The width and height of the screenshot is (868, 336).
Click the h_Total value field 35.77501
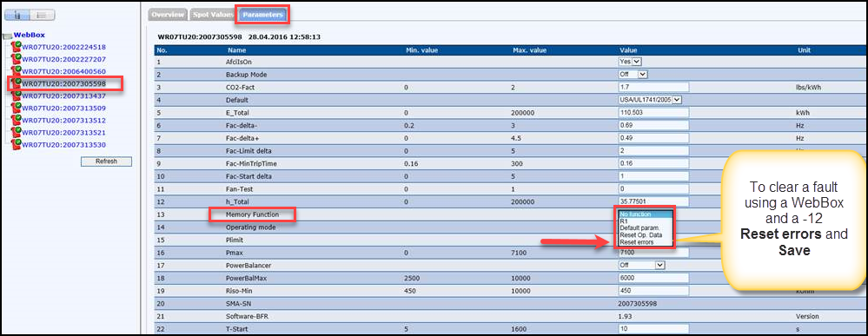pyautogui.click(x=653, y=201)
